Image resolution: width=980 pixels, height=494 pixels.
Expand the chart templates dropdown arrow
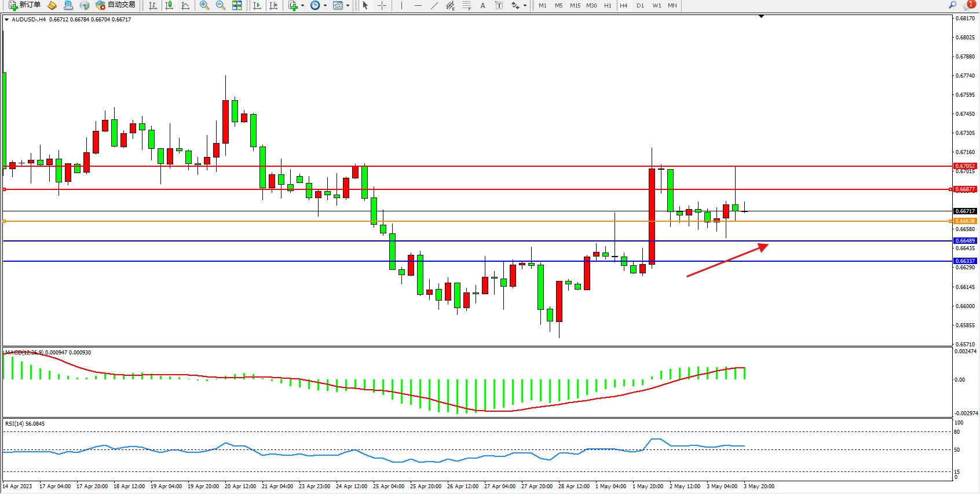point(348,6)
